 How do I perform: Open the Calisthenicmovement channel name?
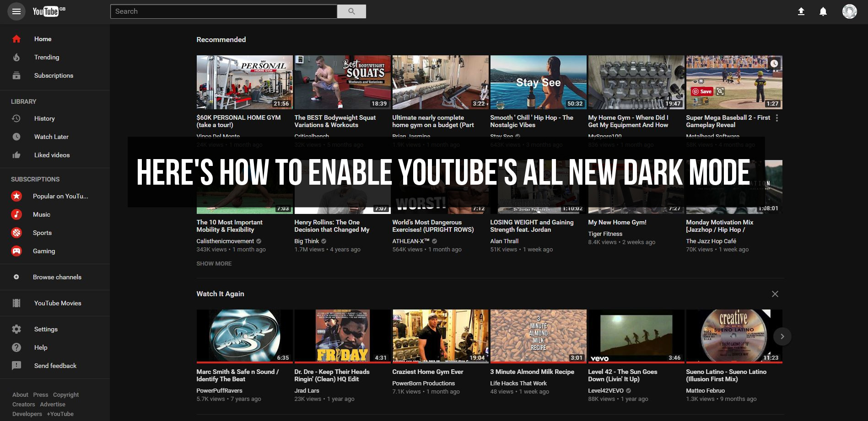point(225,241)
